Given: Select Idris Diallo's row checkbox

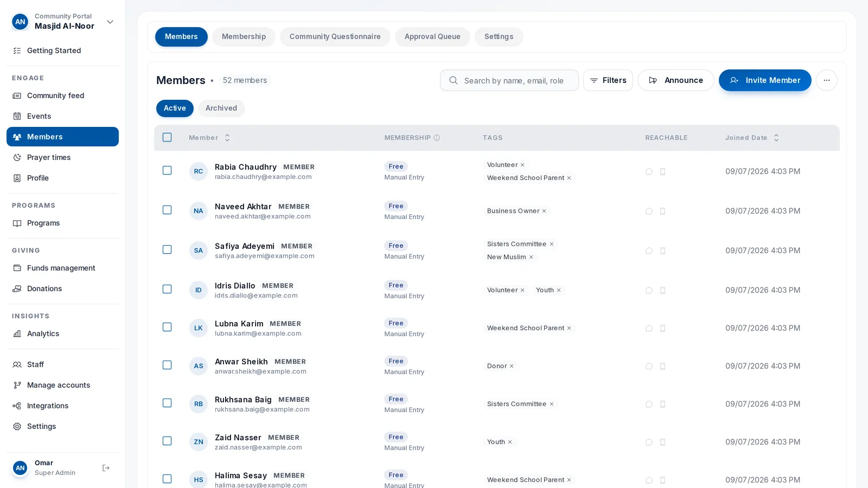Looking at the screenshot, I should coord(167,289).
